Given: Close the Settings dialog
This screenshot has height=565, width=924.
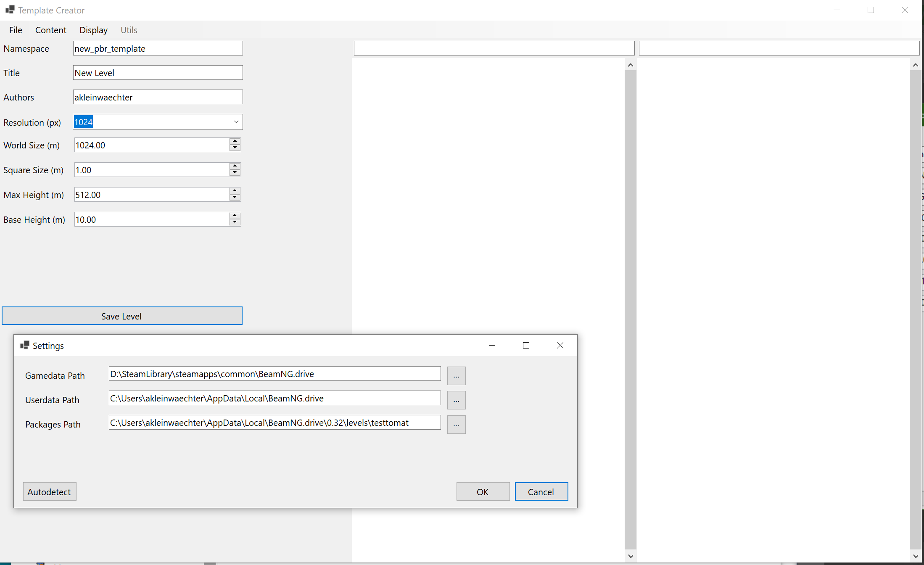Looking at the screenshot, I should [x=560, y=345].
